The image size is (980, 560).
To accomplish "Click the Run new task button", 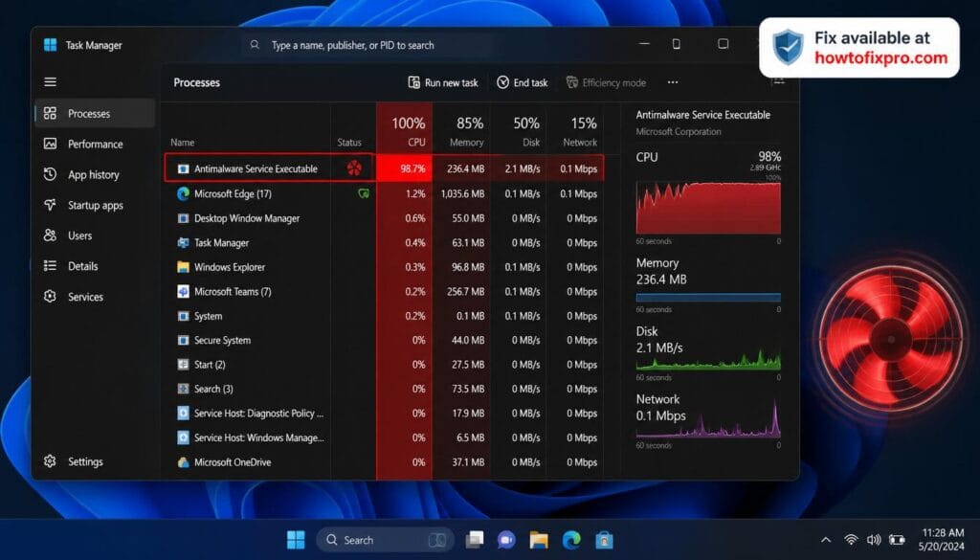I will (x=443, y=82).
